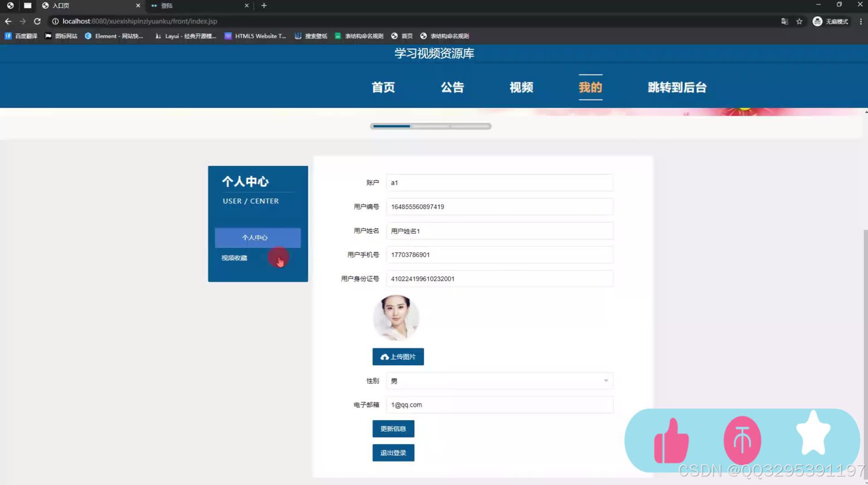Click the 学习视频资源库 site title
868x485 pixels.
tap(434, 53)
